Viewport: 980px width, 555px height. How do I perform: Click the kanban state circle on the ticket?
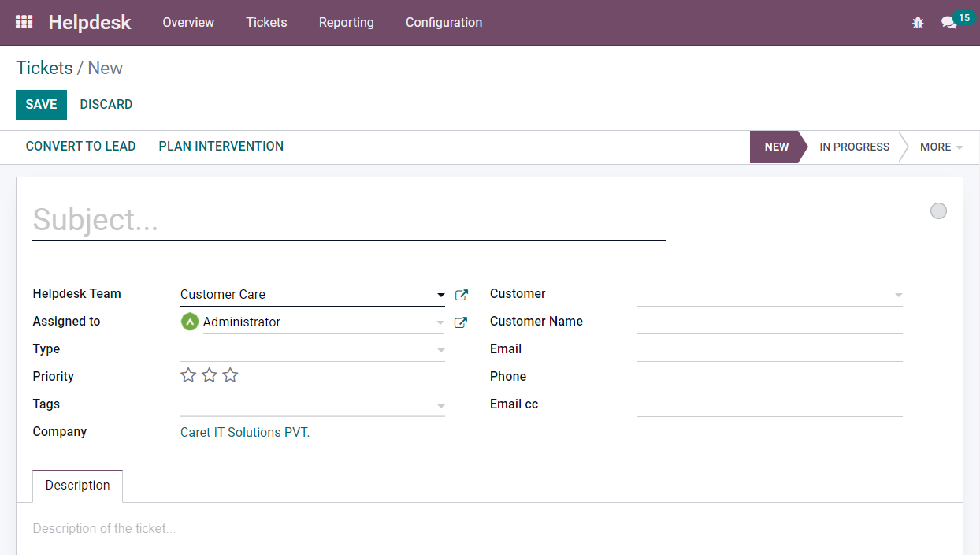pyautogui.click(x=938, y=210)
